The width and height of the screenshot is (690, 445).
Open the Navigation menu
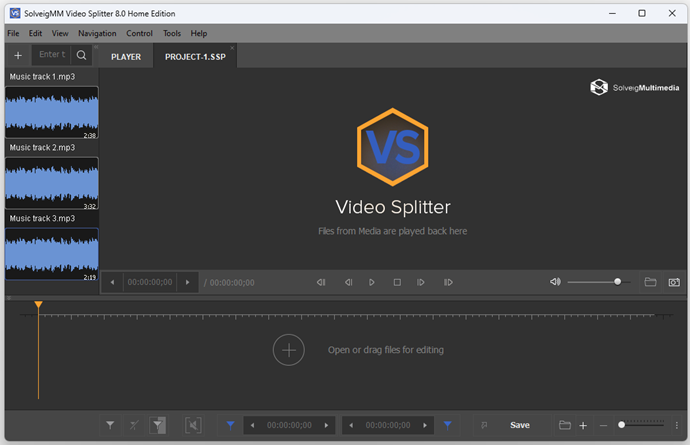tap(97, 33)
